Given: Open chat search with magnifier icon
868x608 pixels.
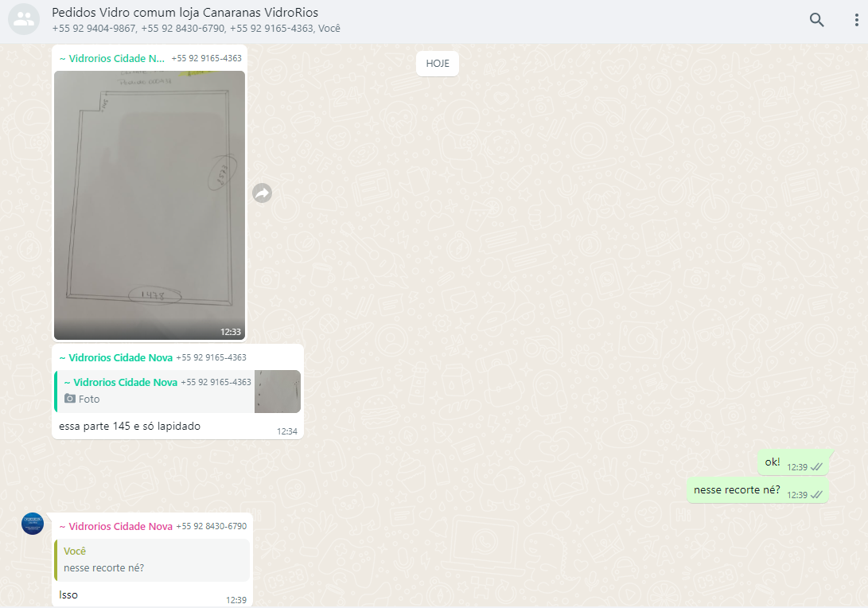Looking at the screenshot, I should click(816, 20).
